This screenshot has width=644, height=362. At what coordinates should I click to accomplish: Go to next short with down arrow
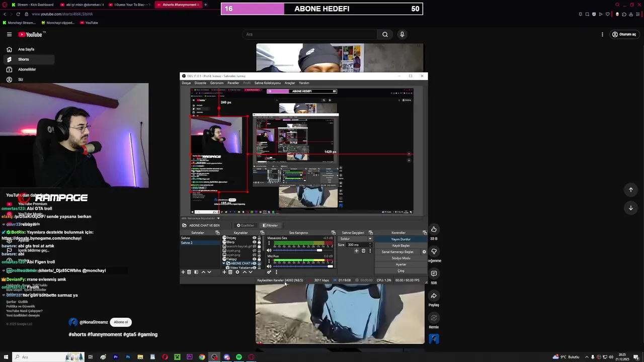pyautogui.click(x=630, y=208)
